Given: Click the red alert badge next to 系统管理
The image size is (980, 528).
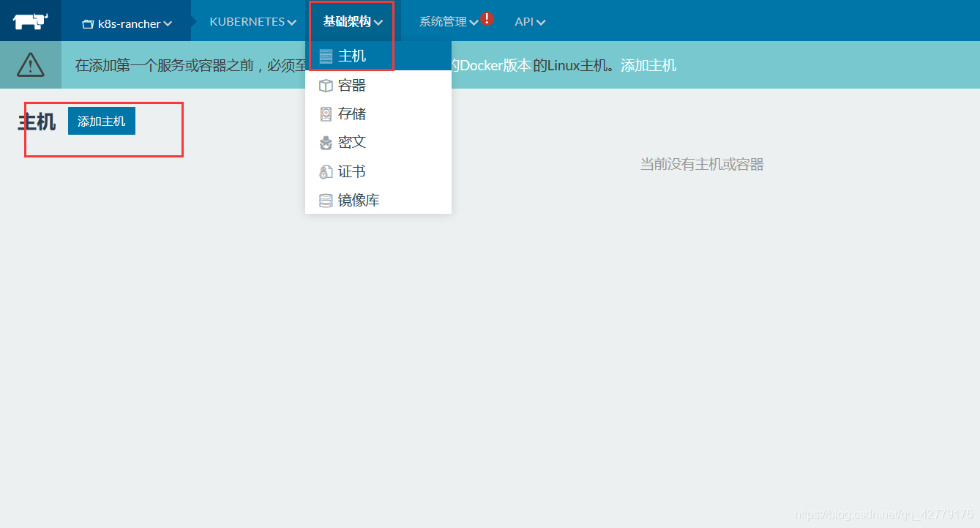Looking at the screenshot, I should 487,18.
